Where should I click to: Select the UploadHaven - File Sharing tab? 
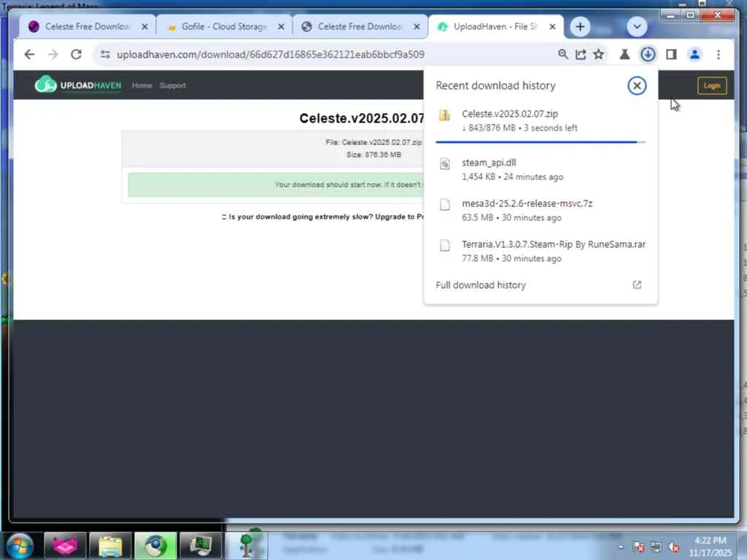point(495,27)
